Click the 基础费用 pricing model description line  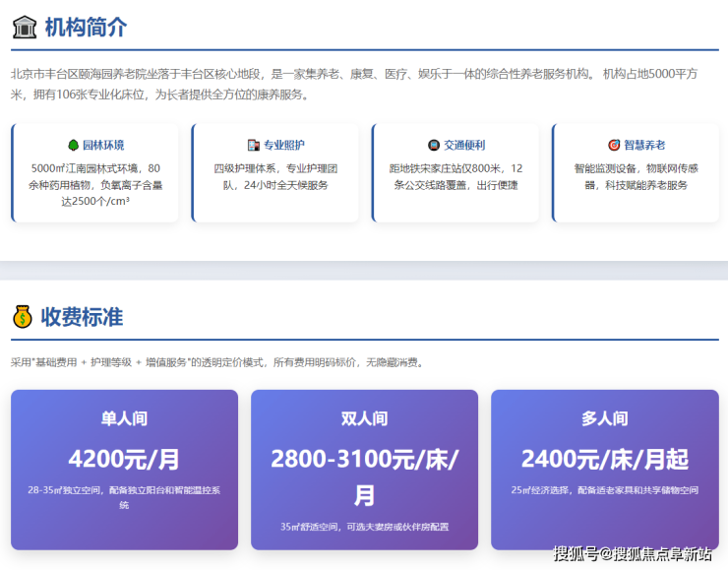tap(216, 362)
